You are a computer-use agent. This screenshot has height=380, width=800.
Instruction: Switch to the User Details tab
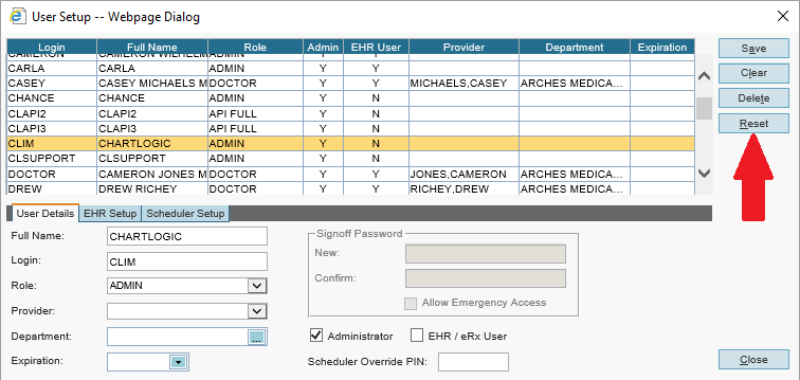45,213
